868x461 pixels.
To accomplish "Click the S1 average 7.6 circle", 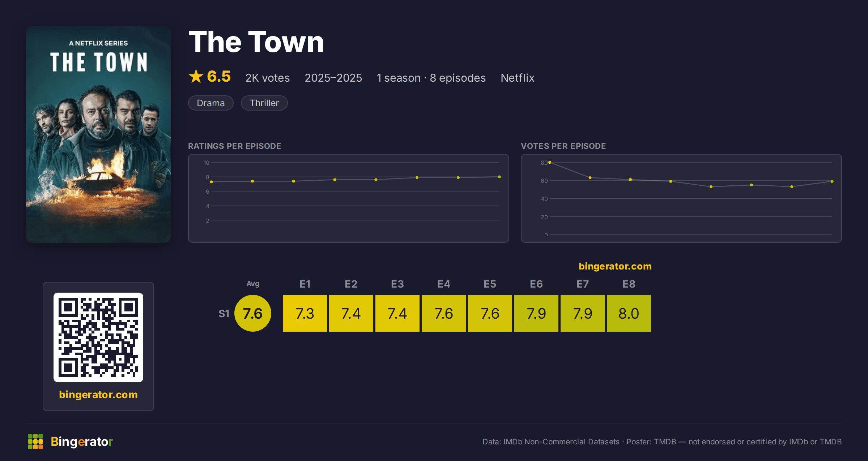I will (x=253, y=313).
